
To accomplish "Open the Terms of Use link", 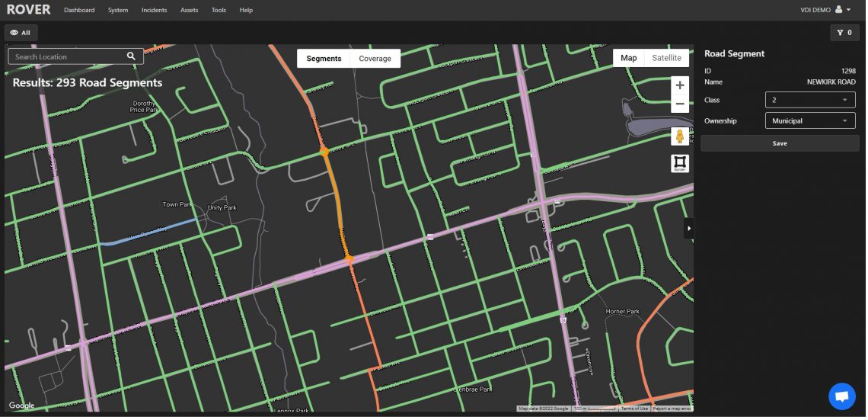I will [633, 409].
